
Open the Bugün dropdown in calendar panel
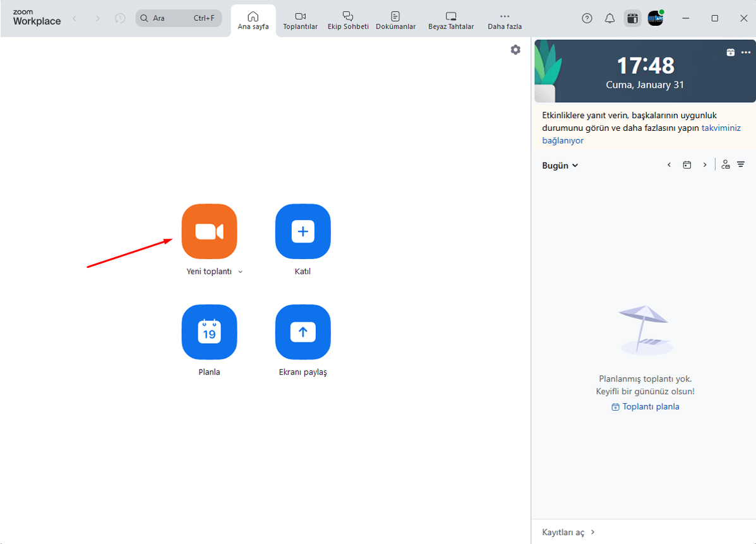tap(560, 166)
